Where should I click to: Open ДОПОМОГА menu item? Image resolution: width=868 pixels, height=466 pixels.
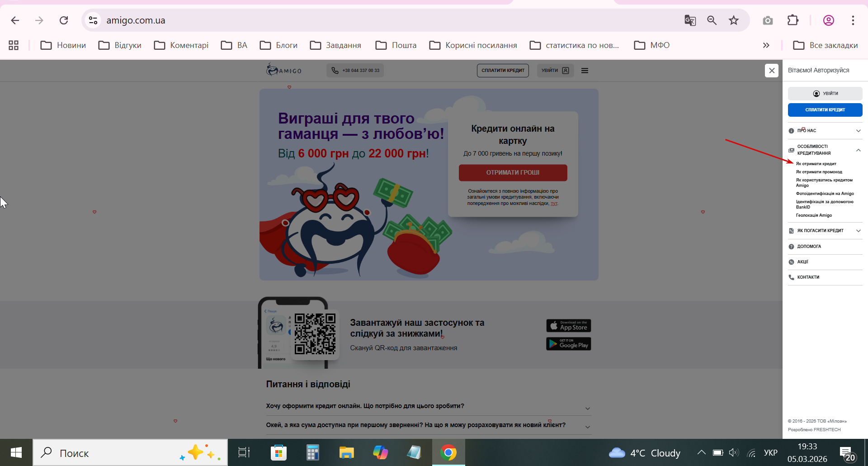(x=825, y=247)
